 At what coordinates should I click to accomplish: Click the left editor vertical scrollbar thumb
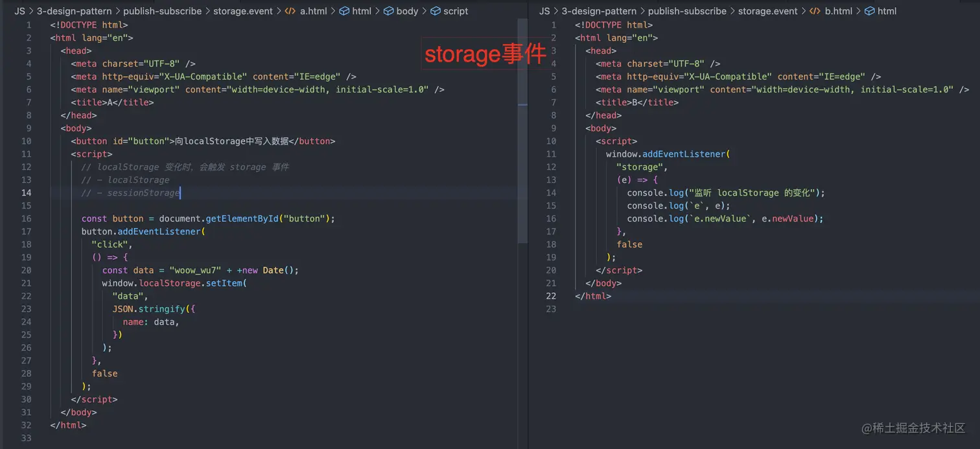click(x=522, y=130)
